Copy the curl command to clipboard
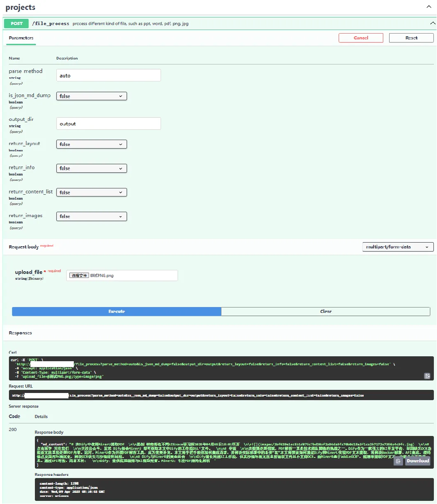 coord(427,376)
